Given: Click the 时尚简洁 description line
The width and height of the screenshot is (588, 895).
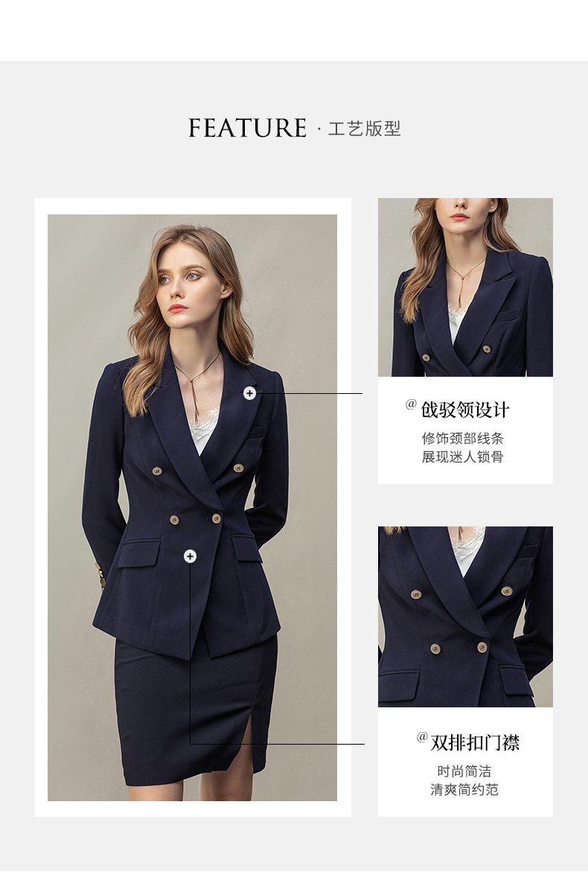Looking at the screenshot, I should point(464,771).
